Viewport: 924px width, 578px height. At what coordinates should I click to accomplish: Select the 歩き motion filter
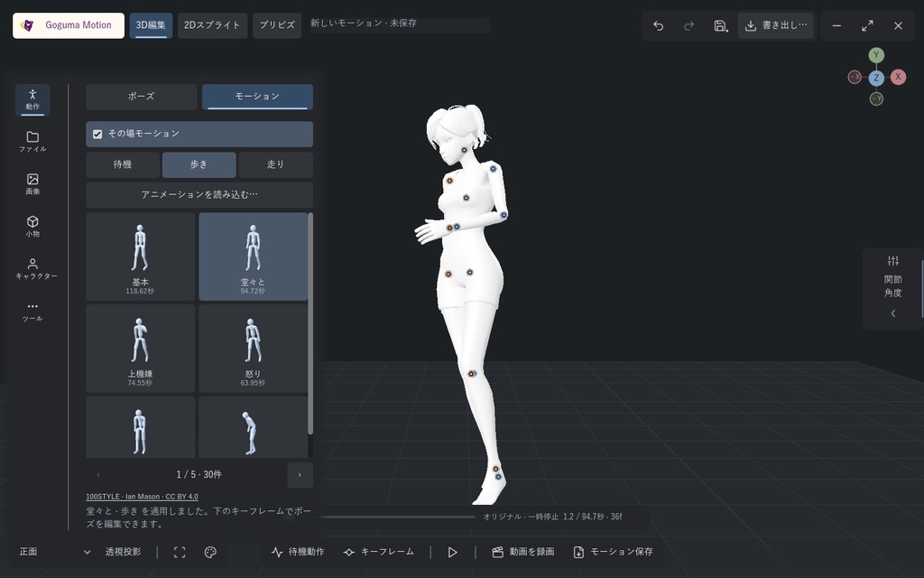[x=199, y=164]
